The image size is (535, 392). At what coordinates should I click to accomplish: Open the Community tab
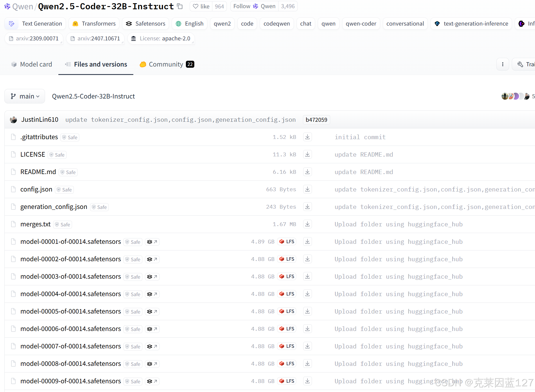167,64
